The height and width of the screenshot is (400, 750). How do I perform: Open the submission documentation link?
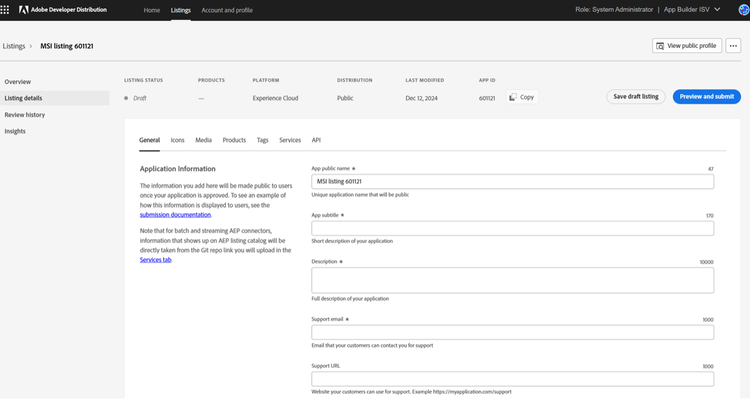[175, 214]
